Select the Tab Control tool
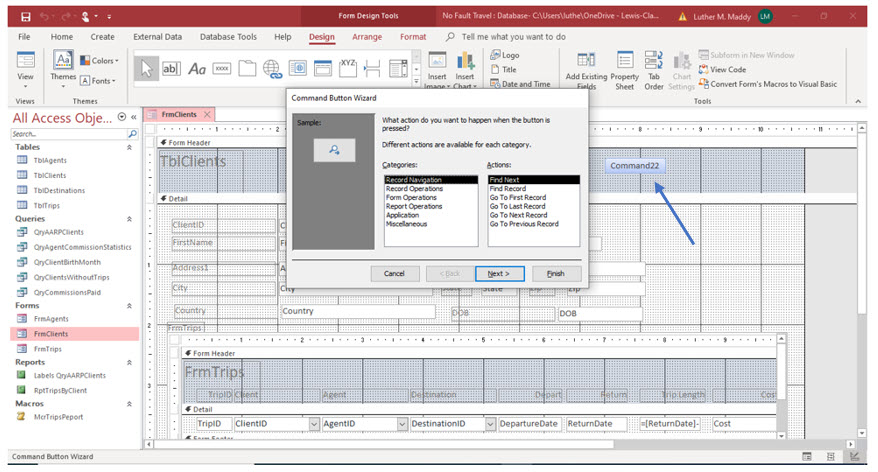The image size is (878, 472). pyautogui.click(x=247, y=69)
